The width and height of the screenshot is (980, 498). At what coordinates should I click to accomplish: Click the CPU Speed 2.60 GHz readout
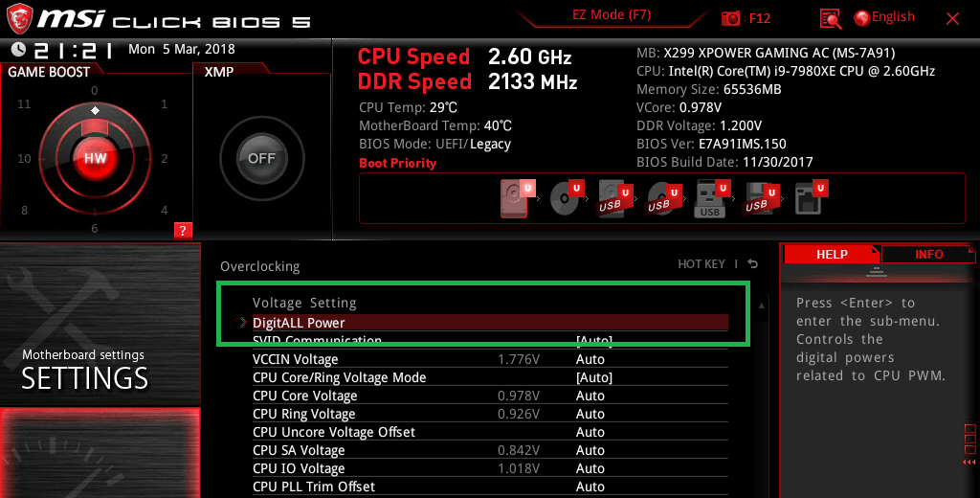(464, 57)
